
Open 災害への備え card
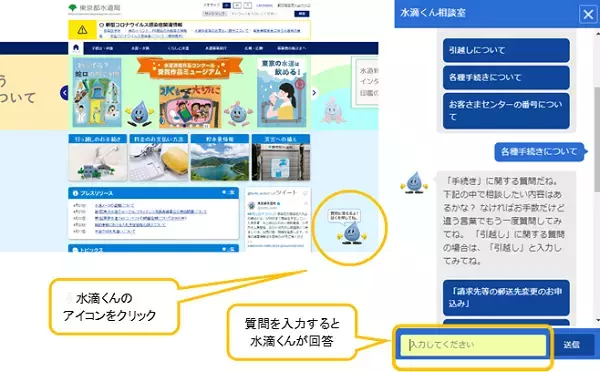click(x=281, y=157)
